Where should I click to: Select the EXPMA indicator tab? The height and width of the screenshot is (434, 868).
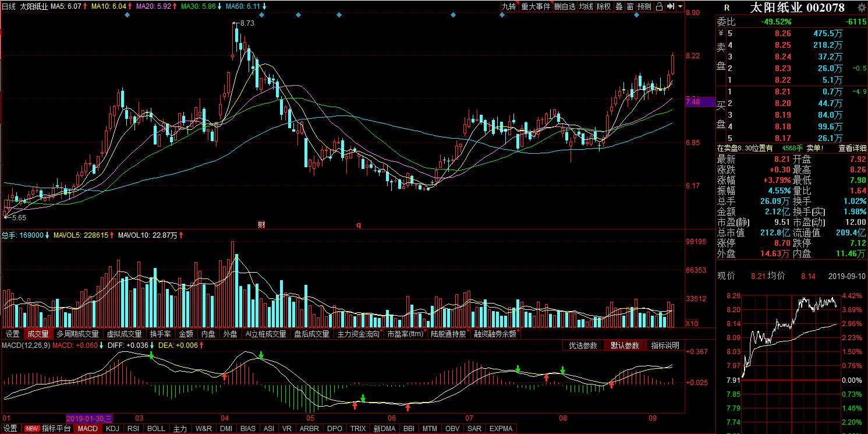[501, 429]
